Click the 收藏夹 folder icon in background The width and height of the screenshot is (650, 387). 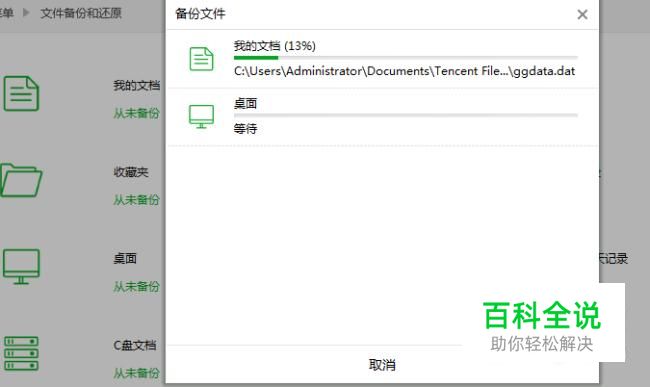(x=21, y=180)
